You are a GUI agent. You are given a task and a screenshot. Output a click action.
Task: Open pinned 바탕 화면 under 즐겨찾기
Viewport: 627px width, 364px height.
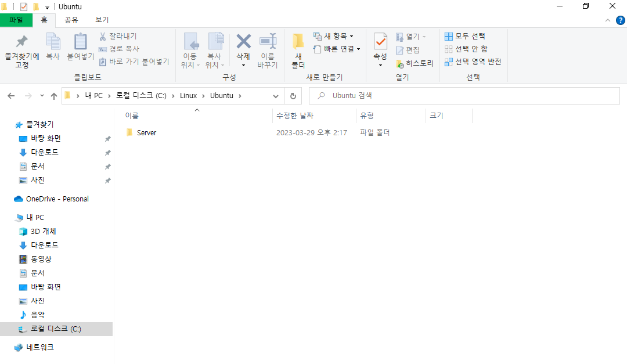(x=46, y=139)
